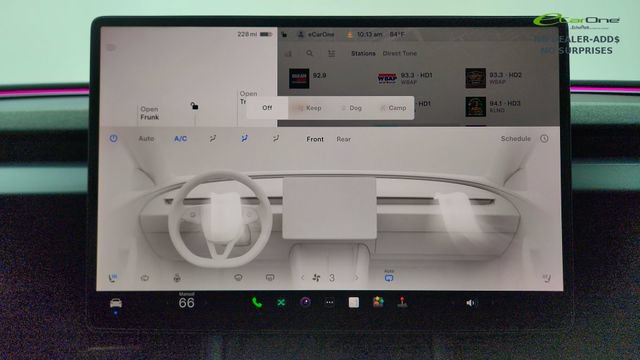
Task: Open the three-dots all apps icon
Action: [329, 302]
